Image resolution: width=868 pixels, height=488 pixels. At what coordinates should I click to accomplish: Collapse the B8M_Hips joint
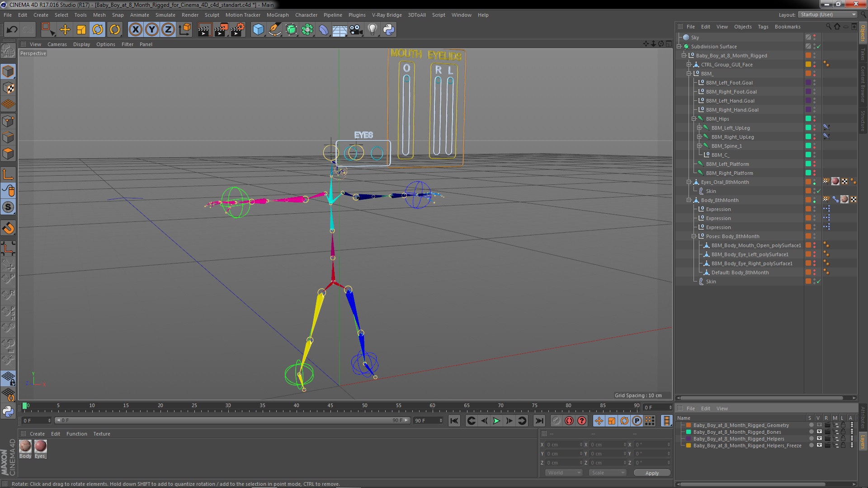694,119
